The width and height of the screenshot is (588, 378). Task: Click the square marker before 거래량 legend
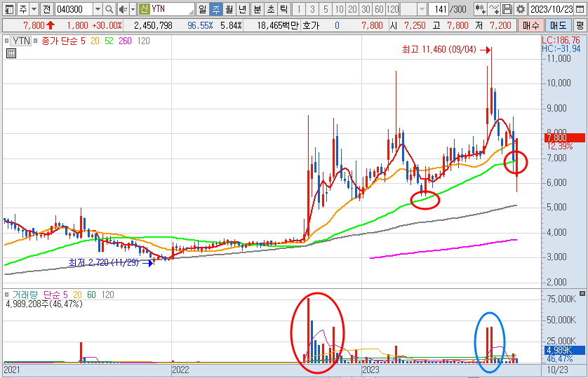click(x=7, y=295)
